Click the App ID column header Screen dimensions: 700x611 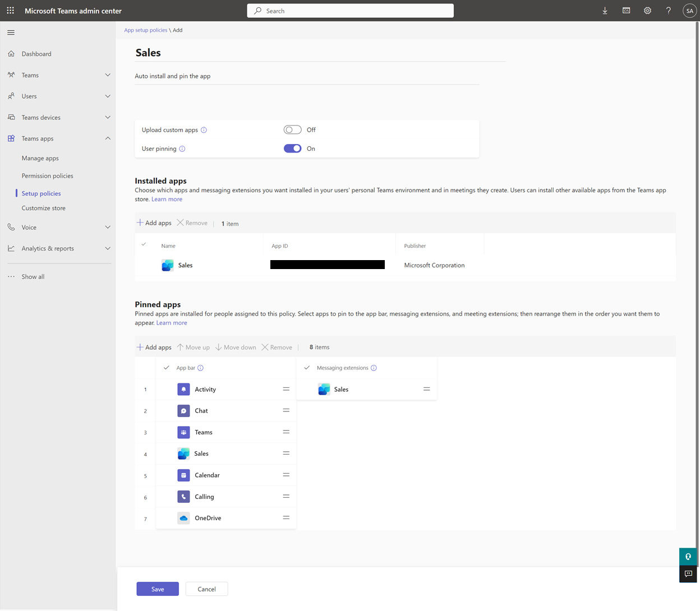(x=280, y=246)
